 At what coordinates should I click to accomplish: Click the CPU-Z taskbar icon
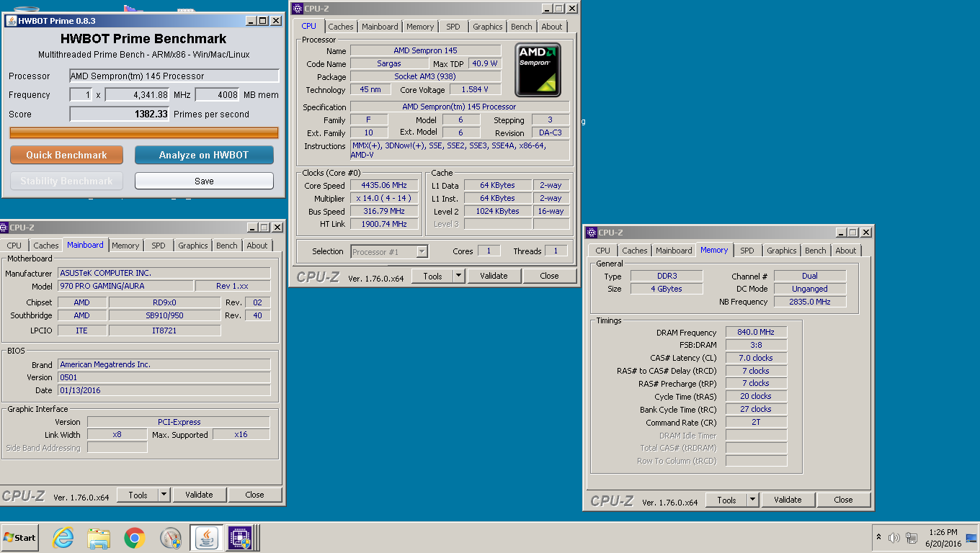pos(239,537)
